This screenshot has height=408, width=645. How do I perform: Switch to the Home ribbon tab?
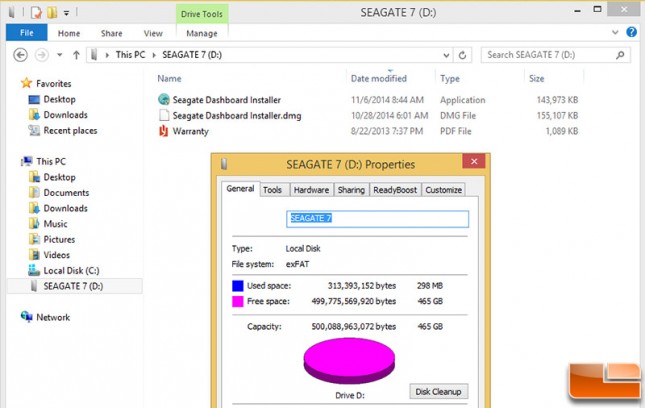pos(69,33)
